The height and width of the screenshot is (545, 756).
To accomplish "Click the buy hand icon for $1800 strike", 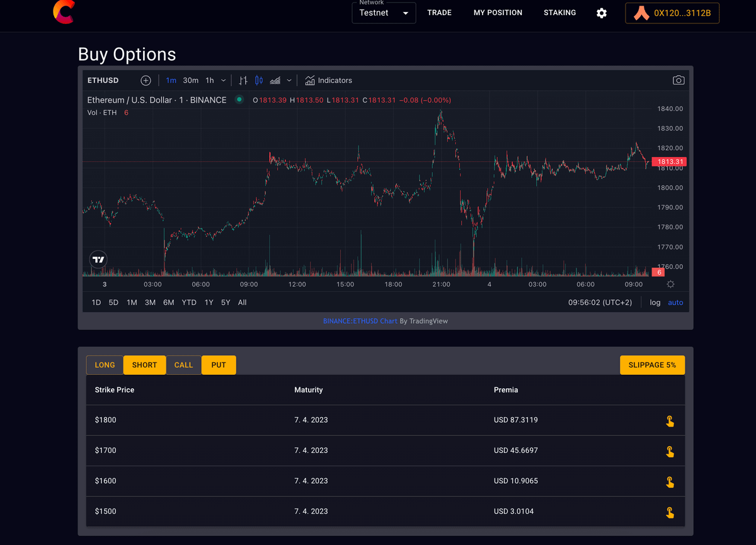I will pos(670,421).
